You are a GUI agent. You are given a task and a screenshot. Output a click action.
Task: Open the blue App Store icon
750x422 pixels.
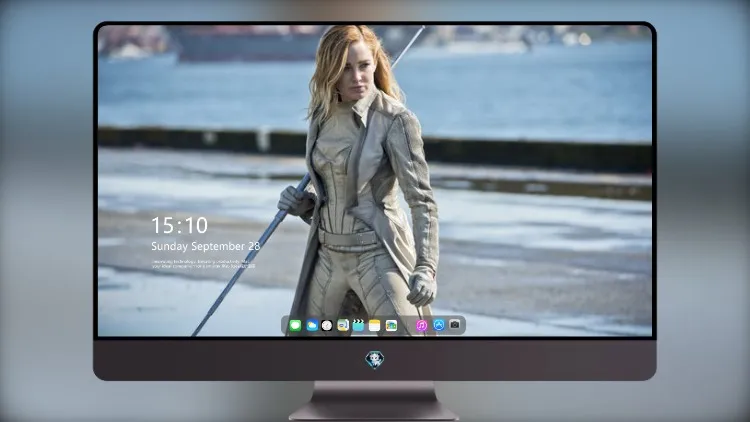pos(439,325)
